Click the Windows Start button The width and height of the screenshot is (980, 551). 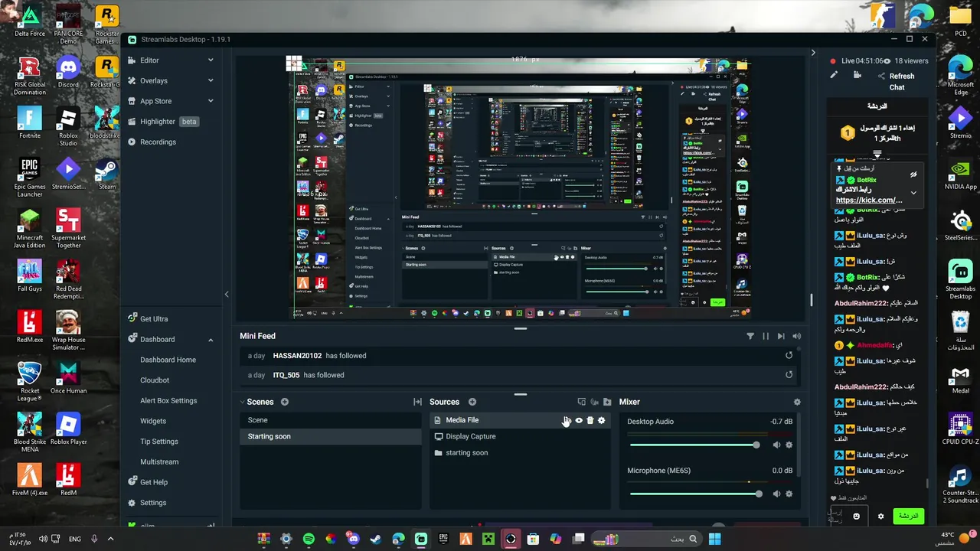(x=714, y=539)
